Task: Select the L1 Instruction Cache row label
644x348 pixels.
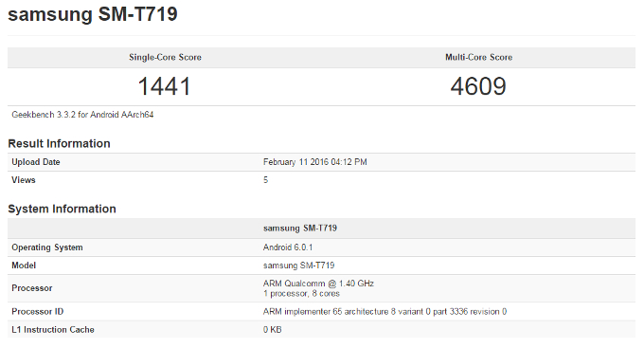Action: pos(53,330)
